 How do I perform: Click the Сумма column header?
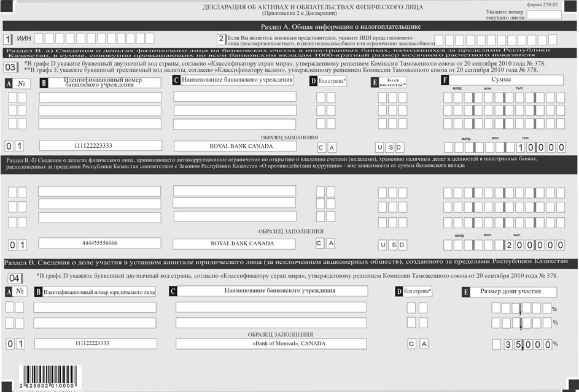(505, 80)
